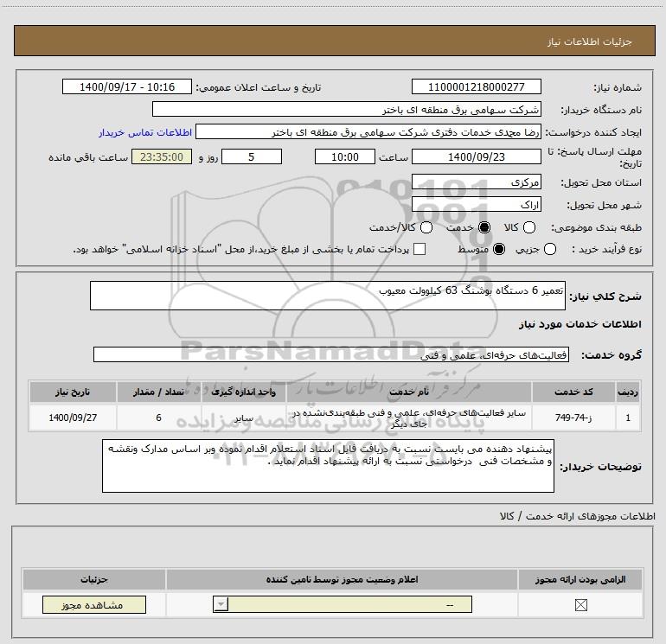Image resolution: width=666 pixels, height=644 pixels.
Task: Click row number 1 cell
Action: [x=628, y=418]
